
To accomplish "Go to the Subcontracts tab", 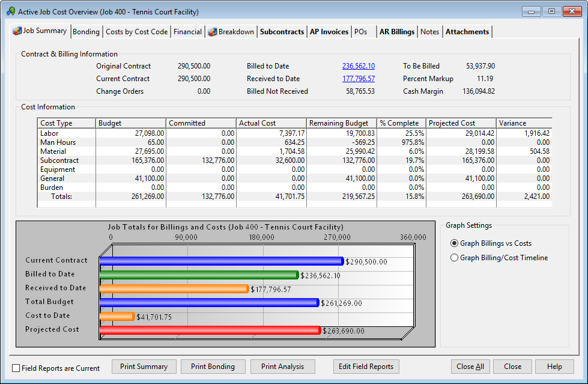I will pyautogui.click(x=282, y=31).
